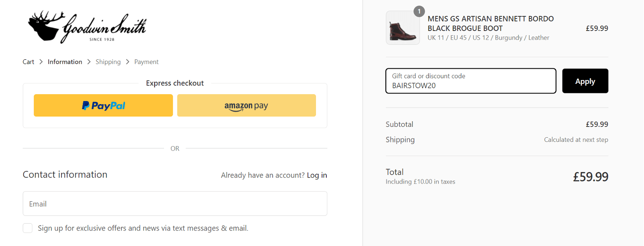Image resolution: width=644 pixels, height=246 pixels.
Task: Focus the gift card or discount code field
Action: pos(471,81)
